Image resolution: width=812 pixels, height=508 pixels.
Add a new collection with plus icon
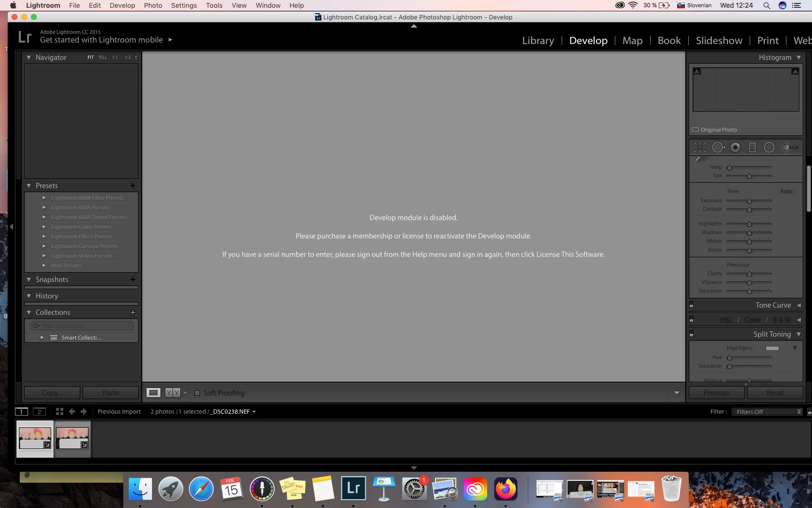[133, 313]
